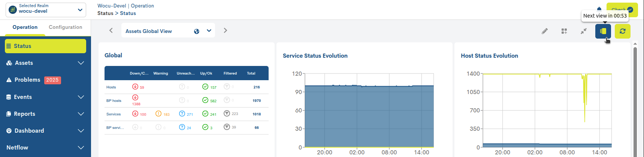Click the Services total 1018
This screenshot has height=157, width=644.
pos(257,114)
